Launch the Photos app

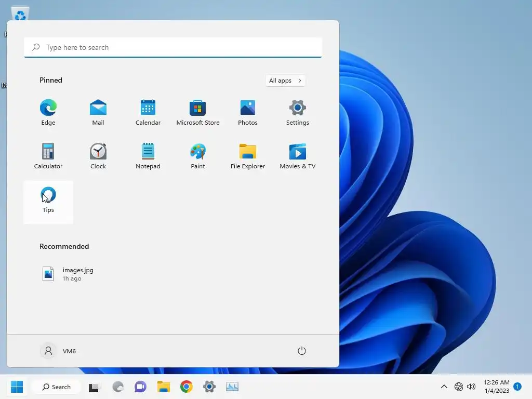[x=248, y=113]
